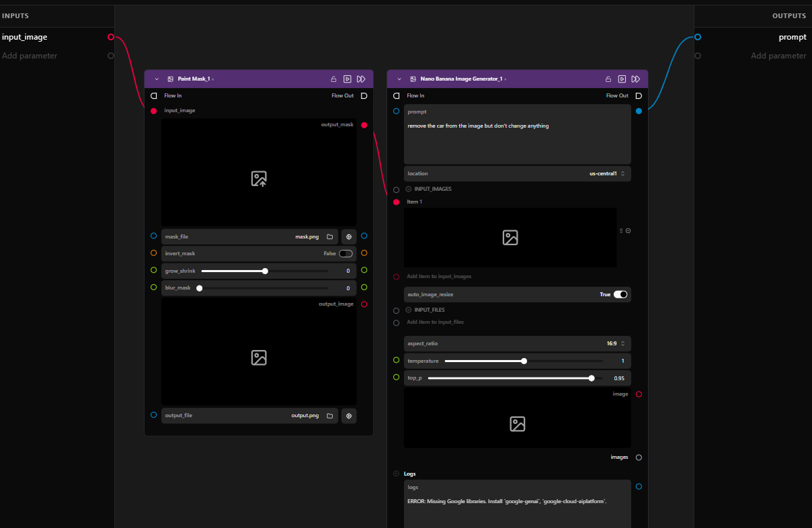The width and height of the screenshot is (812, 528).
Task: Click the Paint Mask_1 node image icon
Action: pyautogui.click(x=171, y=79)
